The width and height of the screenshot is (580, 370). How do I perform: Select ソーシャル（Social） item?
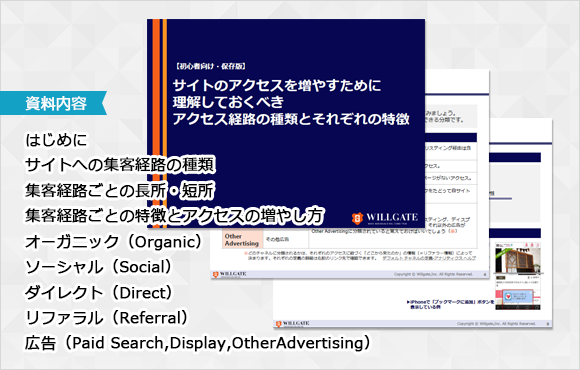click(99, 267)
